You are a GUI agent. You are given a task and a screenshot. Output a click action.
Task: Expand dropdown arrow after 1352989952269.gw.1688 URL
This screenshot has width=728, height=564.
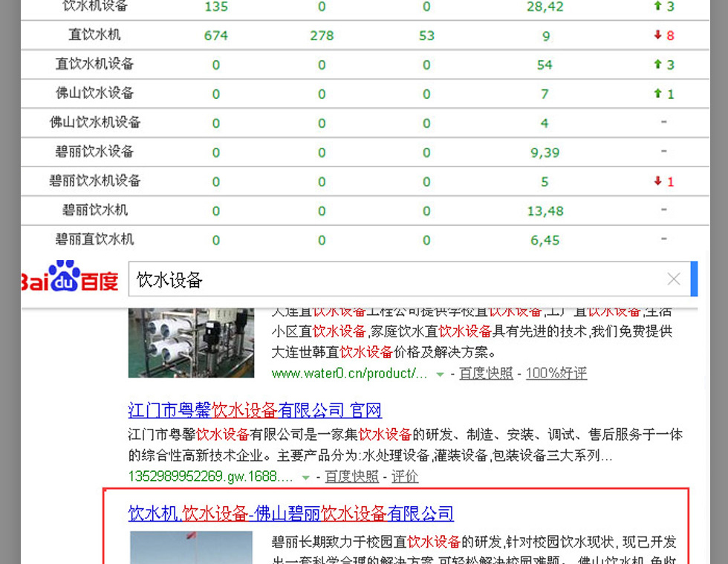pos(305,477)
